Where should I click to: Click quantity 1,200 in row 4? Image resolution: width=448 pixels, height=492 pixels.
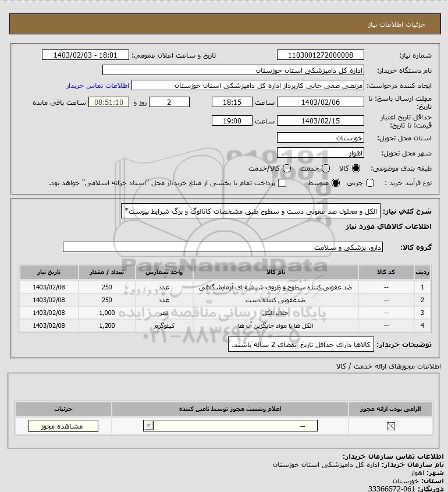click(x=107, y=325)
